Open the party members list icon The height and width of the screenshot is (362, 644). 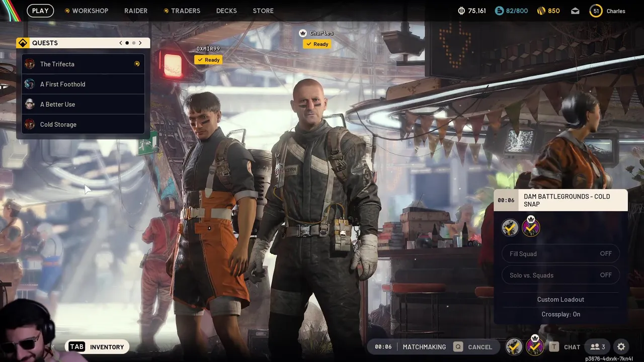point(598,347)
